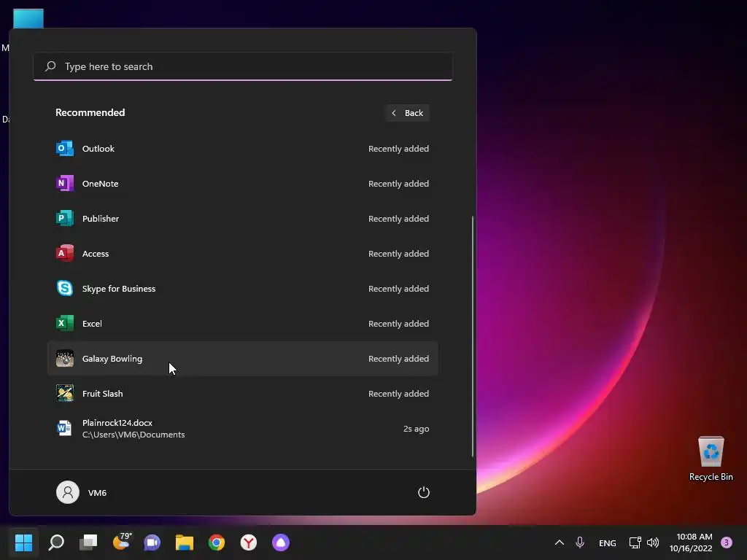Open the Teams Chat taskbar icon
The image size is (747, 560).
[x=152, y=542]
